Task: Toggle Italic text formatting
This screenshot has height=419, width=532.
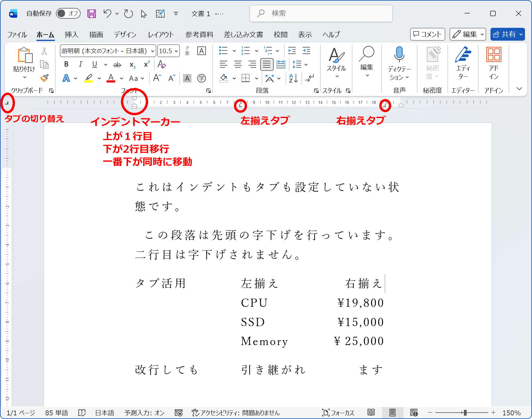Action: 80,64
